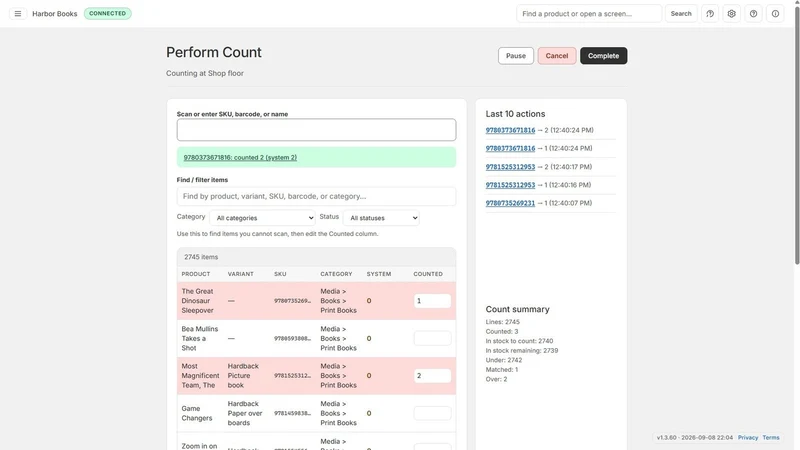800x450 pixels.
Task: Click the CONNECTED status badge
Action: [108, 14]
